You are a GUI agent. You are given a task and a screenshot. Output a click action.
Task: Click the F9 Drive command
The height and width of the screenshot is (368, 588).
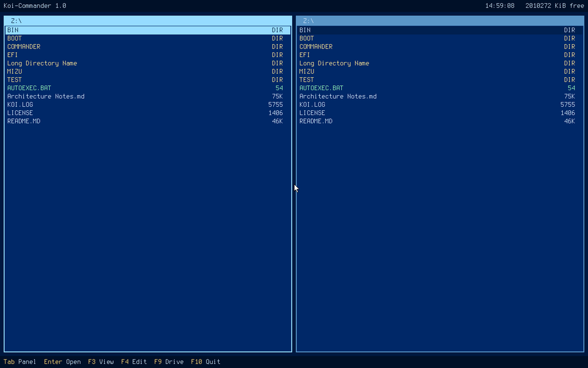click(169, 362)
